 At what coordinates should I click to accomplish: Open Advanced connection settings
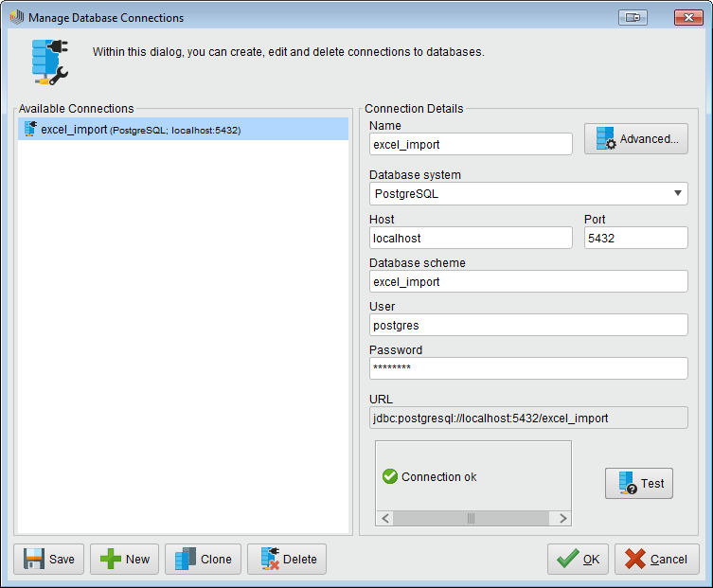pos(636,138)
